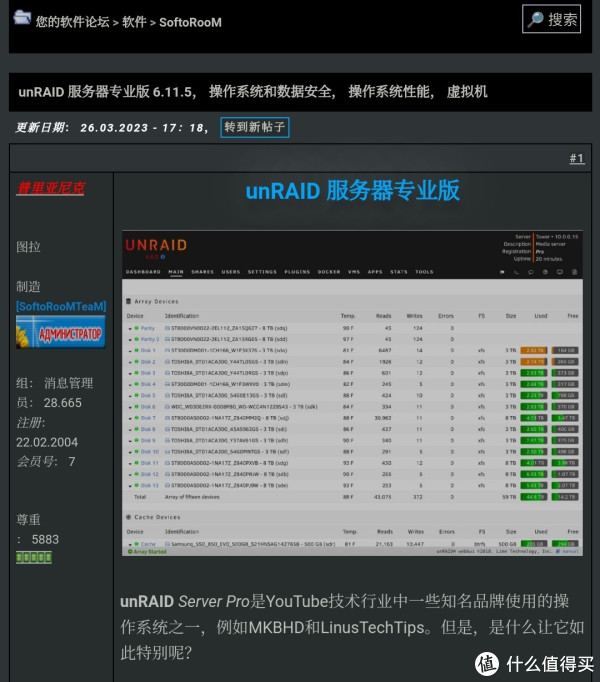This screenshot has width=600, height=682.
Task: Click the [SoftoRooMTeaM] group link
Action: click(60, 305)
